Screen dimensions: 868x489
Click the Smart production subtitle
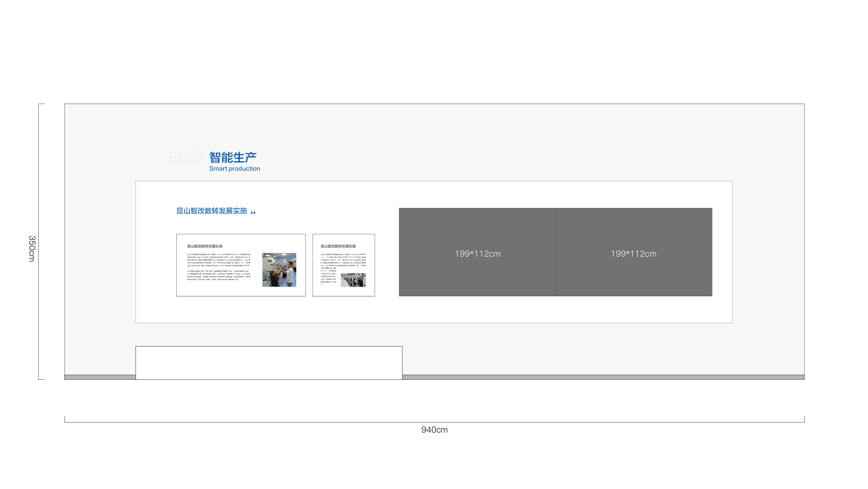pyautogui.click(x=235, y=169)
